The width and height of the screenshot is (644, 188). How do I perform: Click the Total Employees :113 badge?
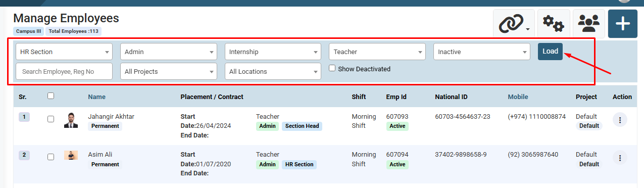click(74, 31)
